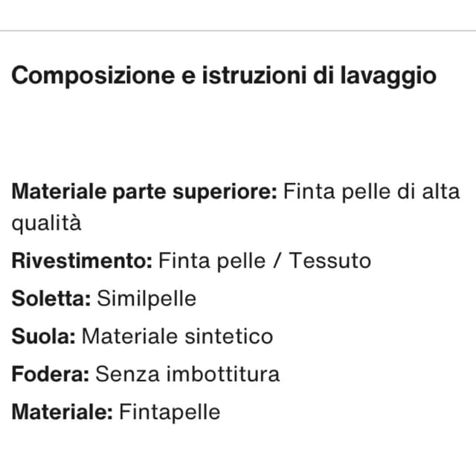
Task: Click the word Senza in Fodera row
Action: (x=127, y=374)
